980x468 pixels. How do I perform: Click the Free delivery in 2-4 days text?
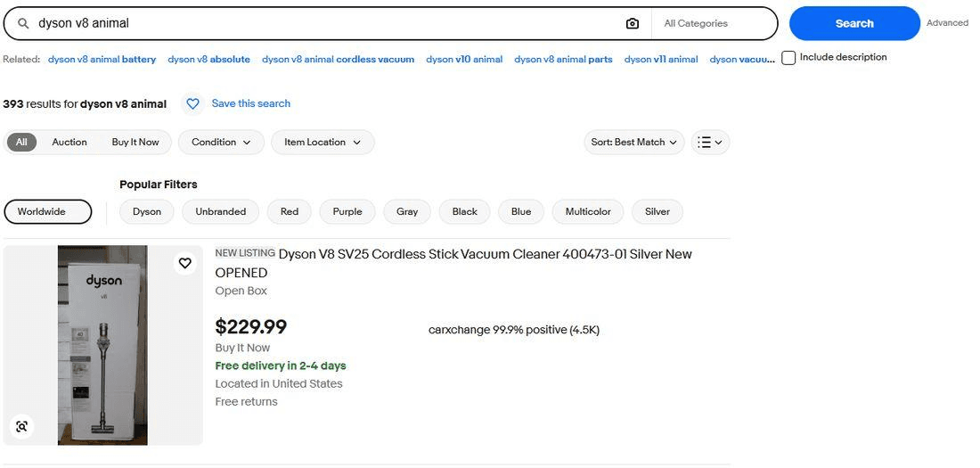[x=281, y=366]
